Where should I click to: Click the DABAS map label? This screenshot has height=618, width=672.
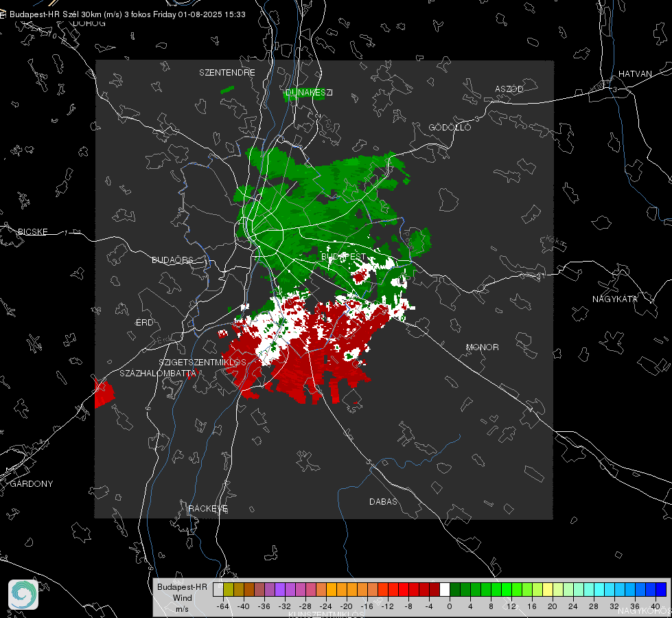(x=383, y=502)
